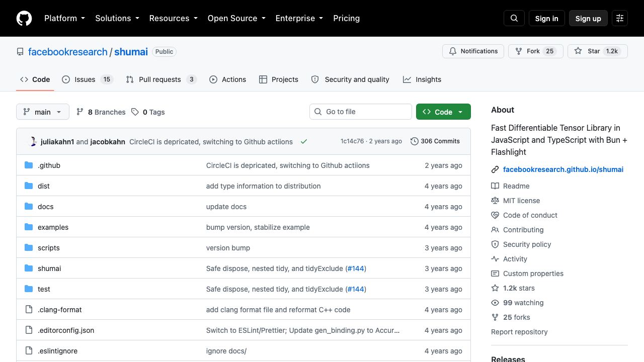Expand the Solutions menu
Viewport: 644px width, 362px height.
click(117, 18)
